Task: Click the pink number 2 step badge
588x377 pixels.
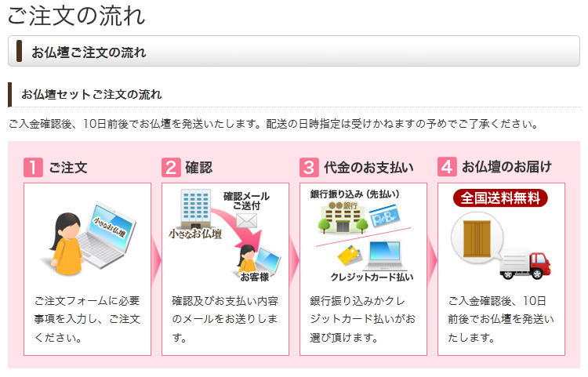Action: pos(172,167)
